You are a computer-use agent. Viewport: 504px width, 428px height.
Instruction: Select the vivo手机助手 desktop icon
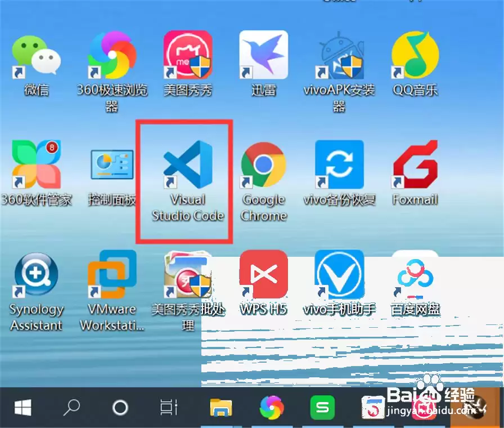click(x=339, y=274)
